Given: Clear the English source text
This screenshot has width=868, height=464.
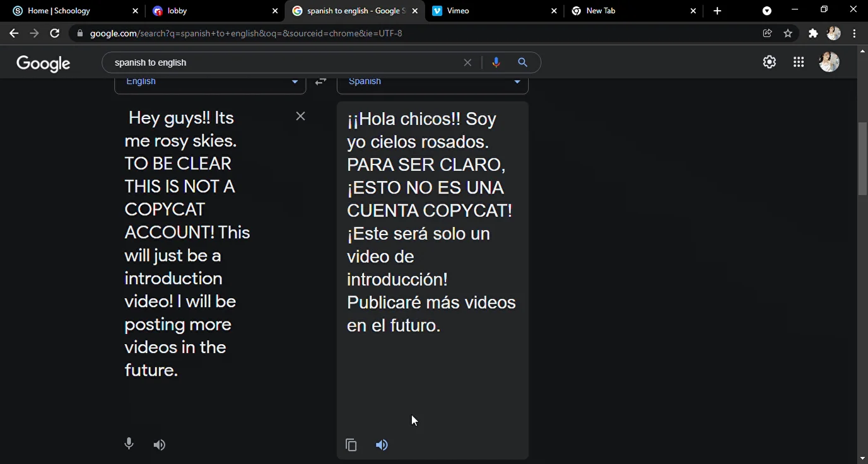Looking at the screenshot, I should pos(301,116).
